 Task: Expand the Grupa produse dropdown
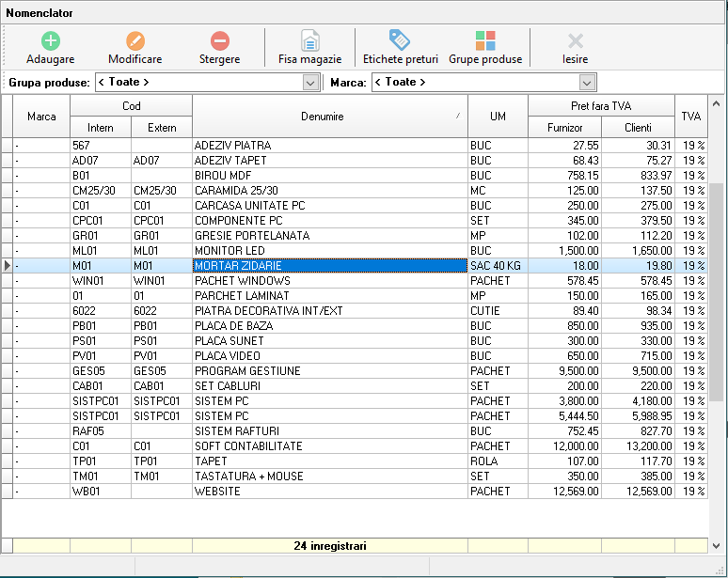tap(311, 83)
